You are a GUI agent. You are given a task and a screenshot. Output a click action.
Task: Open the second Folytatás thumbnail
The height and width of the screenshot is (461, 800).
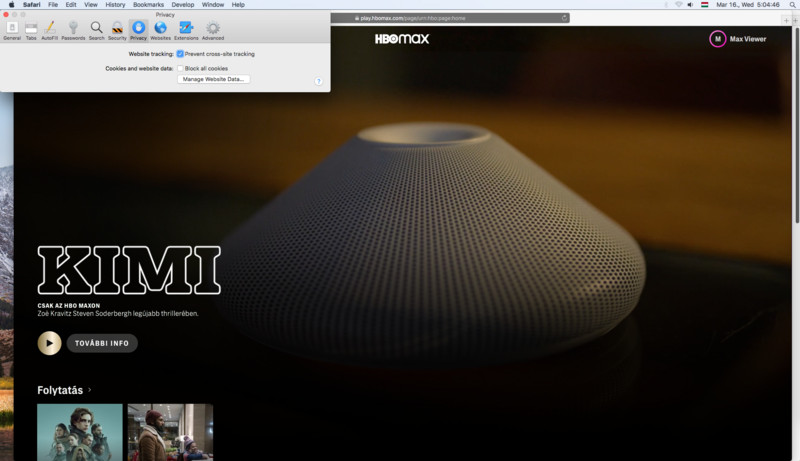(170, 432)
